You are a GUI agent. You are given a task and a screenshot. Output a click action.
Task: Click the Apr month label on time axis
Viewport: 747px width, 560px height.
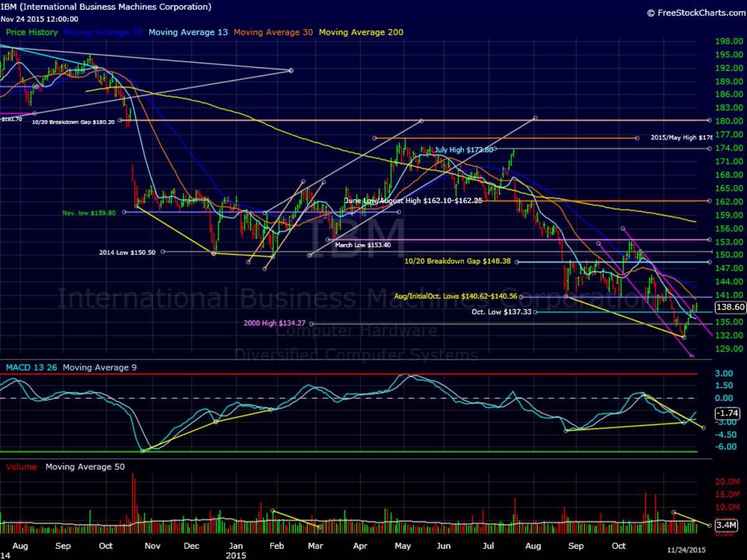point(360,546)
